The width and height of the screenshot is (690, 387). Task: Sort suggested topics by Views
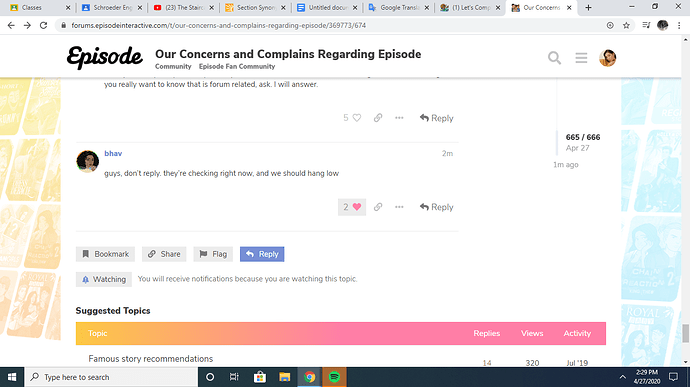(x=532, y=333)
